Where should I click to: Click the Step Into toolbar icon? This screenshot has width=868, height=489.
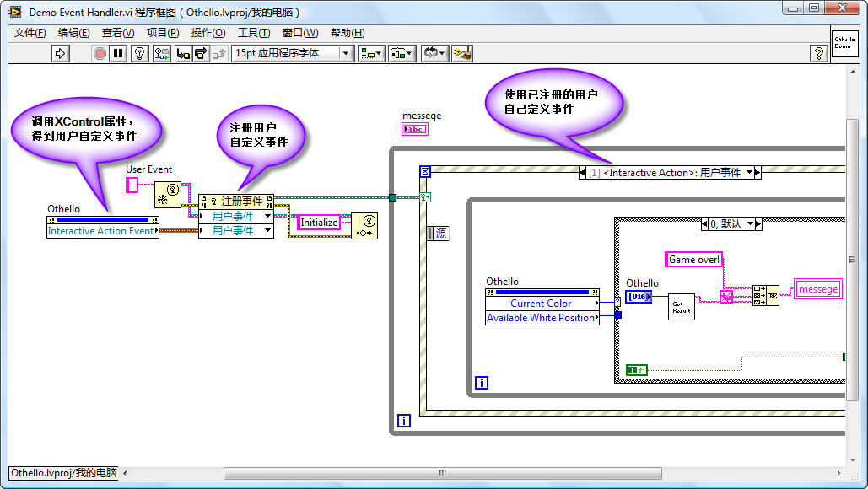[x=182, y=53]
